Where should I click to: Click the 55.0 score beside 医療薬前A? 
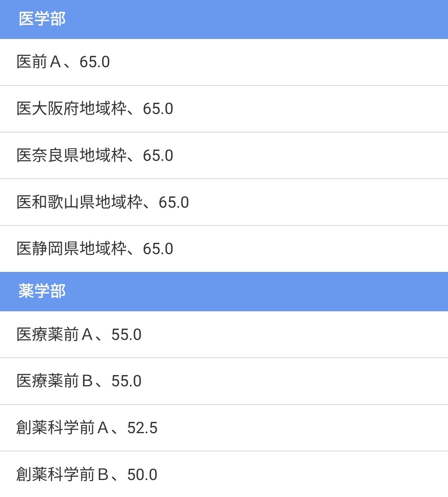click(126, 335)
